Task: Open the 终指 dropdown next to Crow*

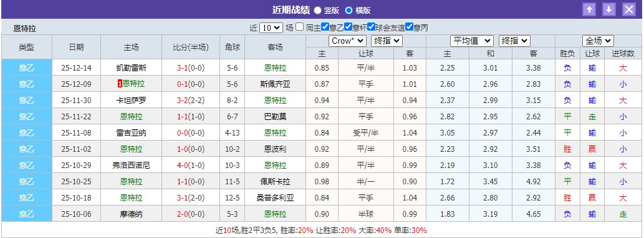Action: click(387, 41)
